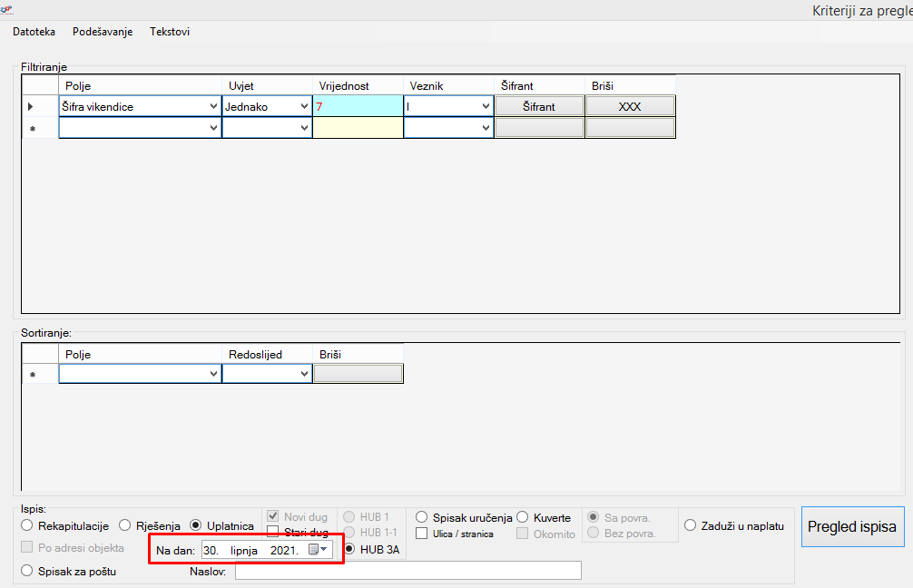Select the Zaduži u naplatu radio button
This screenshot has height=588, width=913.
click(x=690, y=525)
